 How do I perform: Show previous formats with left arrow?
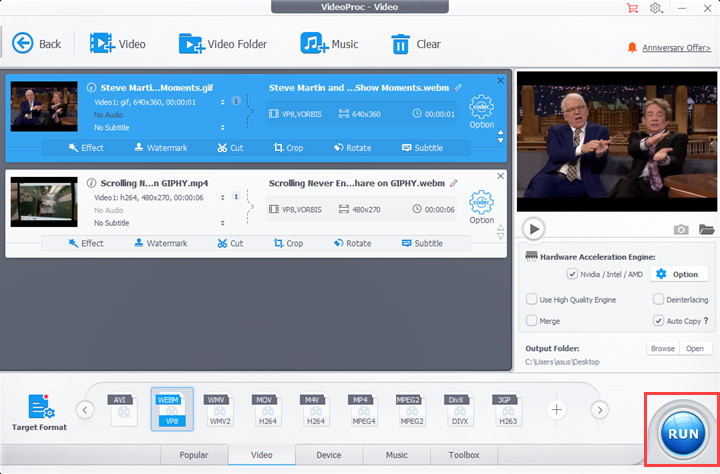85,410
